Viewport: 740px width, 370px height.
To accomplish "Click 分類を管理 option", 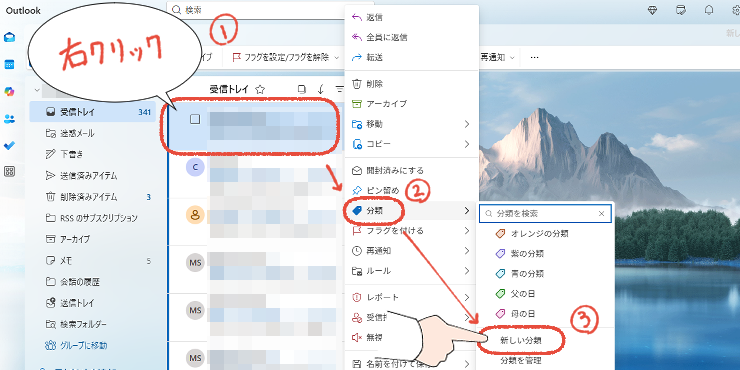I will click(521, 361).
